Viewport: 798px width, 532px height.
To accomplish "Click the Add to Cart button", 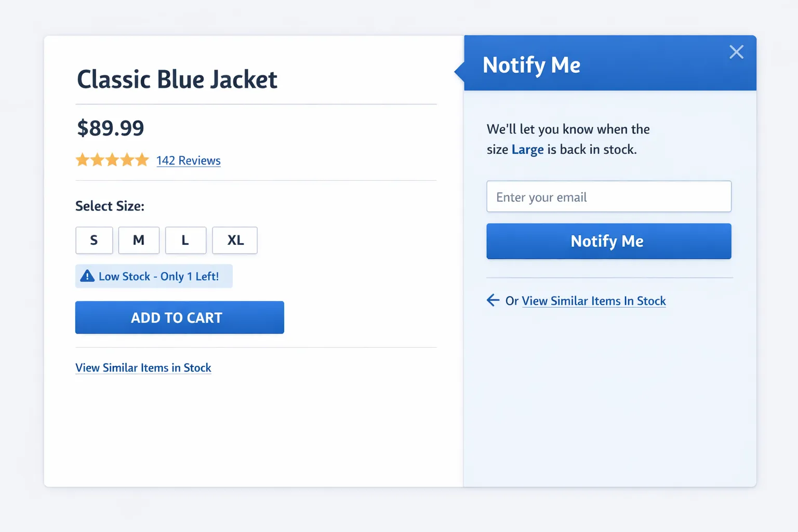I will (x=179, y=317).
